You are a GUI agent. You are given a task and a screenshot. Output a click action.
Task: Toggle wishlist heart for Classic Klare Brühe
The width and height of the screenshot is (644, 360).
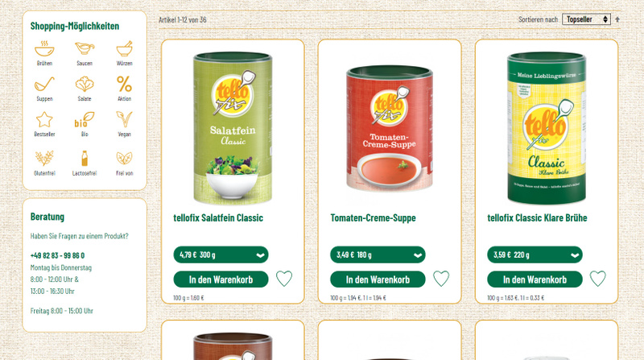pyautogui.click(x=598, y=279)
